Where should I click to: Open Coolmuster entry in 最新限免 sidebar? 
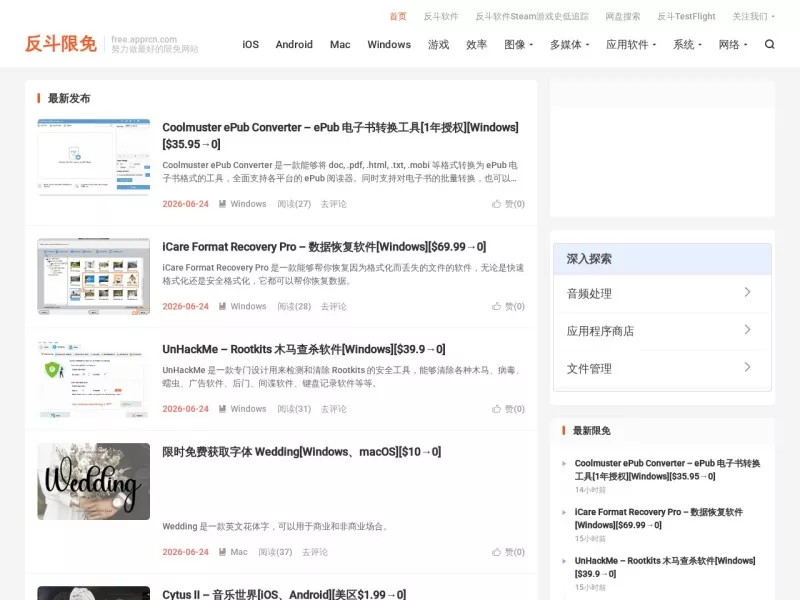667,470
